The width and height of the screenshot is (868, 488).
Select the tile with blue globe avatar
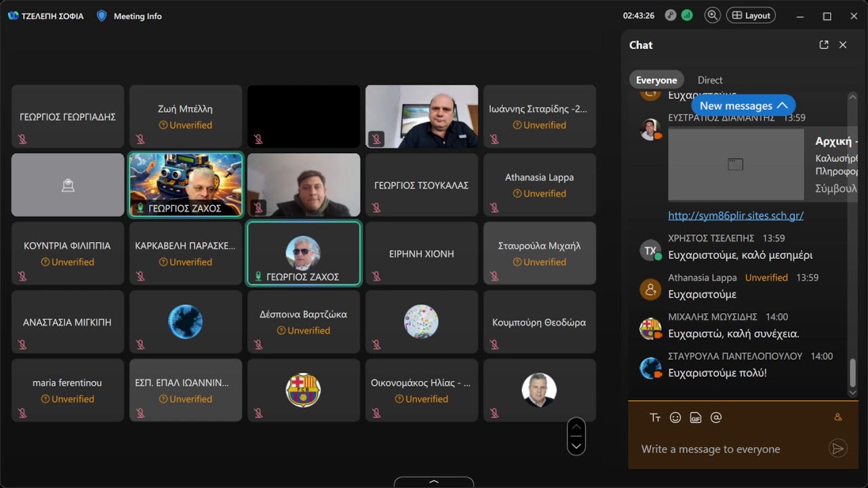coord(186,322)
